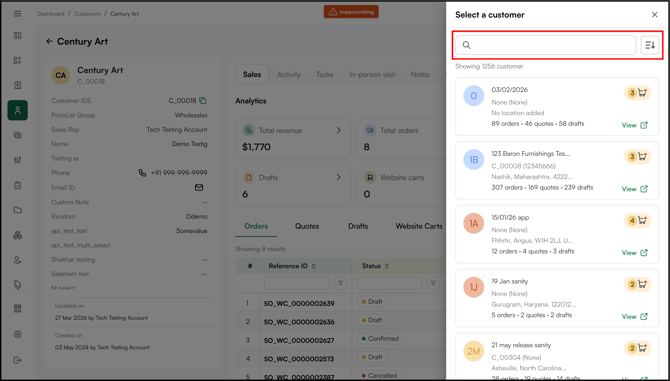Image resolution: width=670 pixels, height=381 pixels.
Task: Open filter funnel for Reference ID column
Action: [x=341, y=283]
